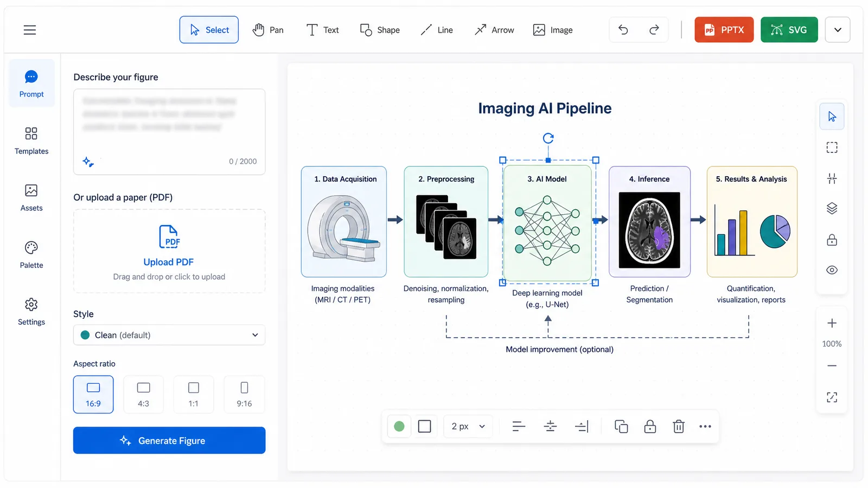This screenshot has height=488, width=868.
Task: Open the Assets sidebar tab
Action: 31,197
